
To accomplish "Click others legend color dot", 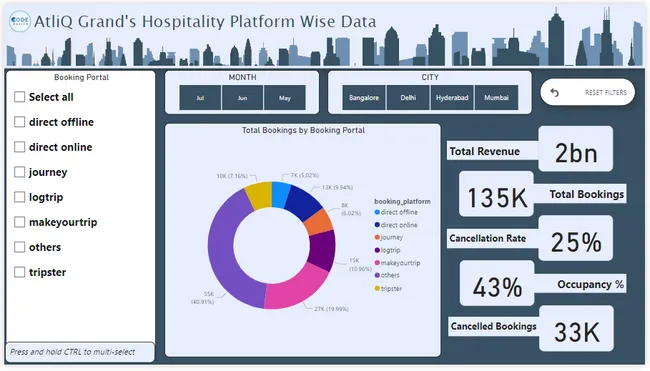I will (377, 275).
